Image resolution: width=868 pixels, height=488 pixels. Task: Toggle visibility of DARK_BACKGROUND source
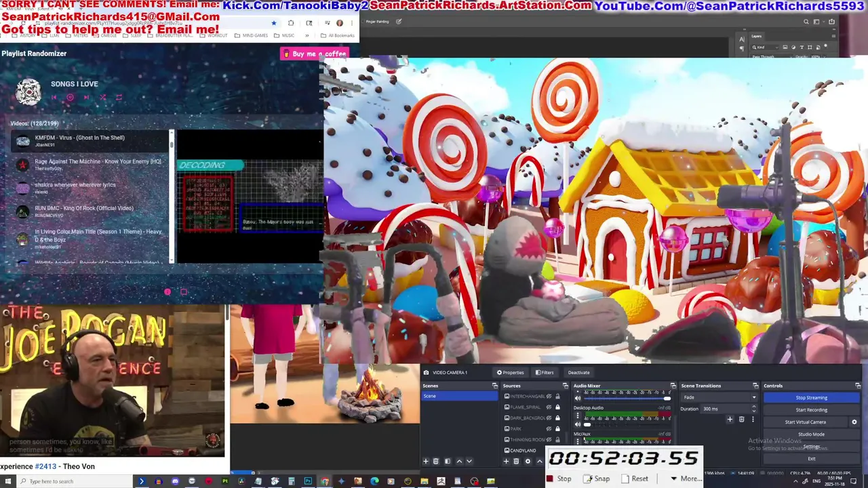pyautogui.click(x=549, y=418)
